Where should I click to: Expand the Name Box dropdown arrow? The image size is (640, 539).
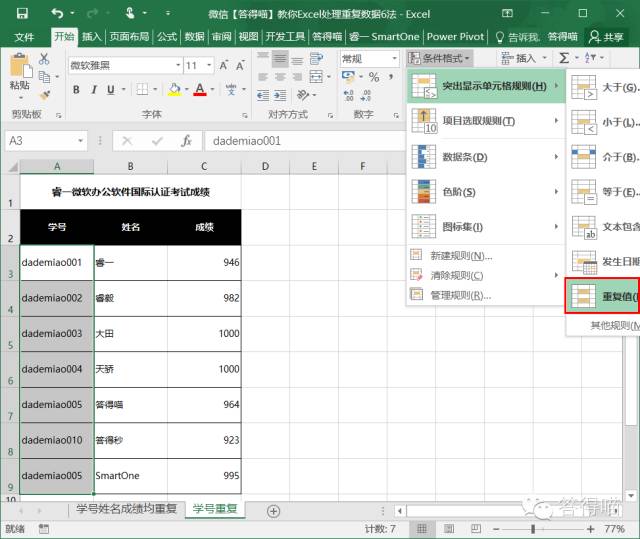tap(80, 141)
